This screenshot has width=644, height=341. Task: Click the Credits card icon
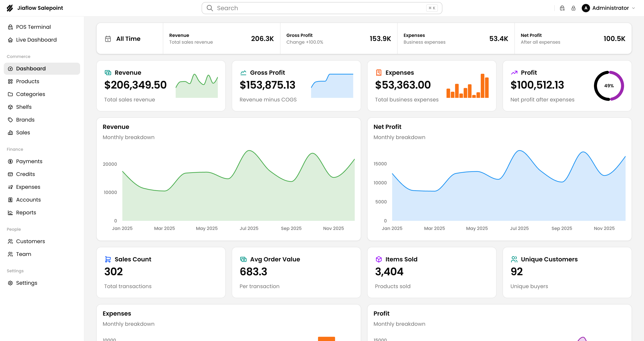10,174
